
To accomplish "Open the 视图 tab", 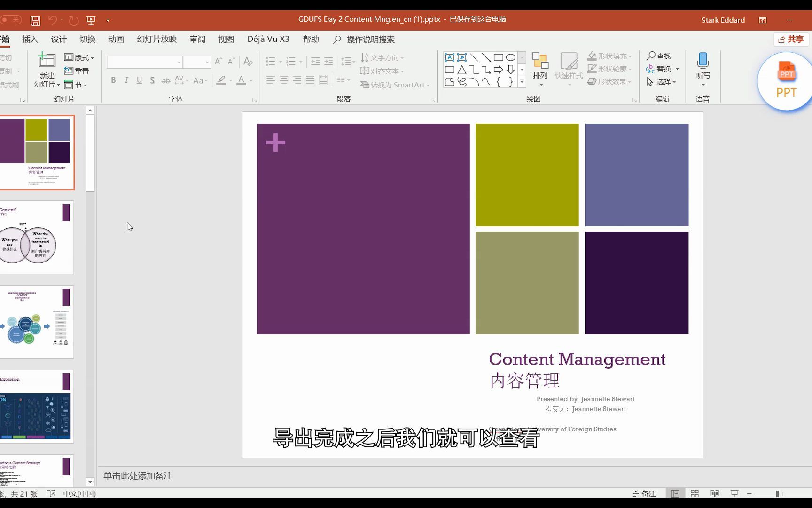I will (x=226, y=40).
